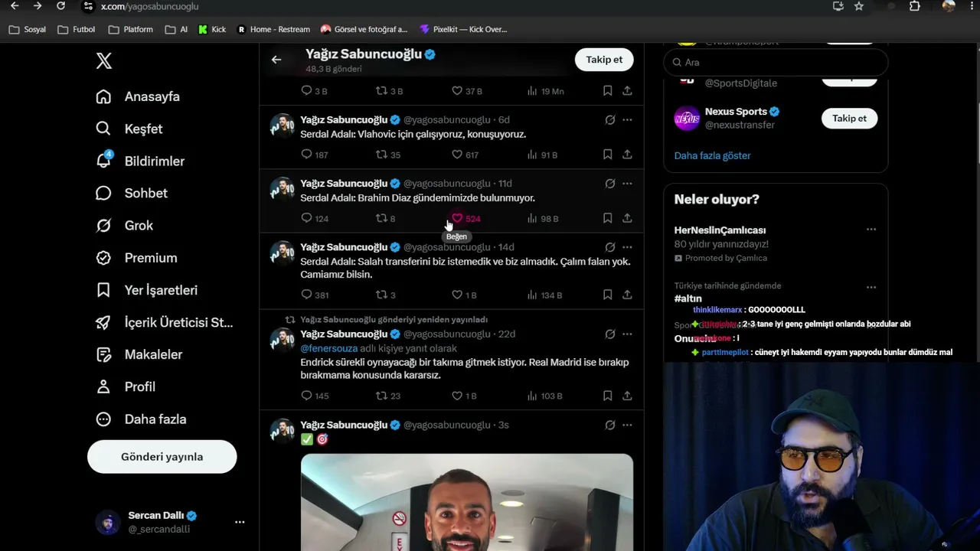Bookmark the Vlahovic tweet
This screenshot has width=980, height=551.
coord(607,155)
